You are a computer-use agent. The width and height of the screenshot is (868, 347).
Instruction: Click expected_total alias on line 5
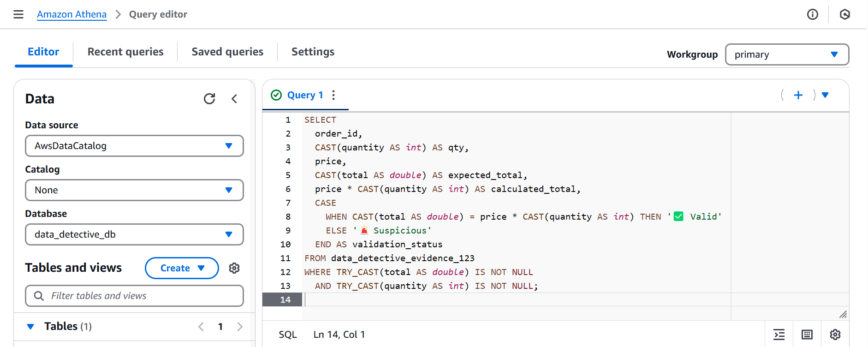click(x=485, y=175)
